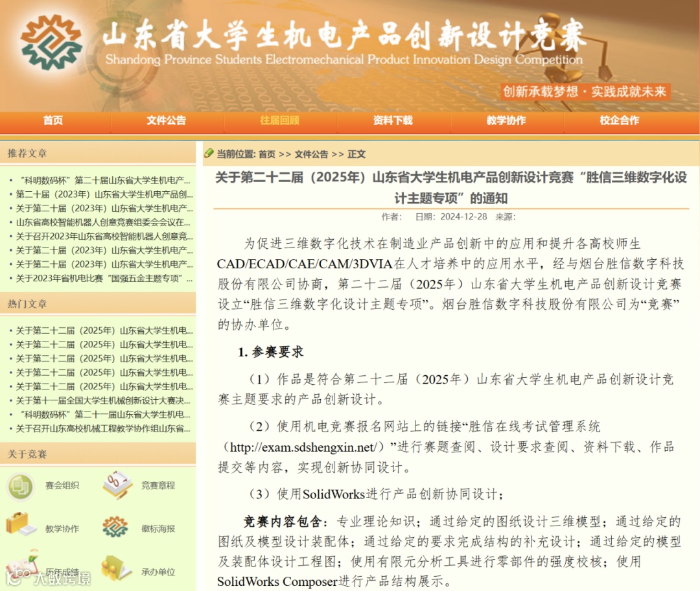Click the competition gear logo in header
Screen dimensions: 700x591
[x=51, y=42]
